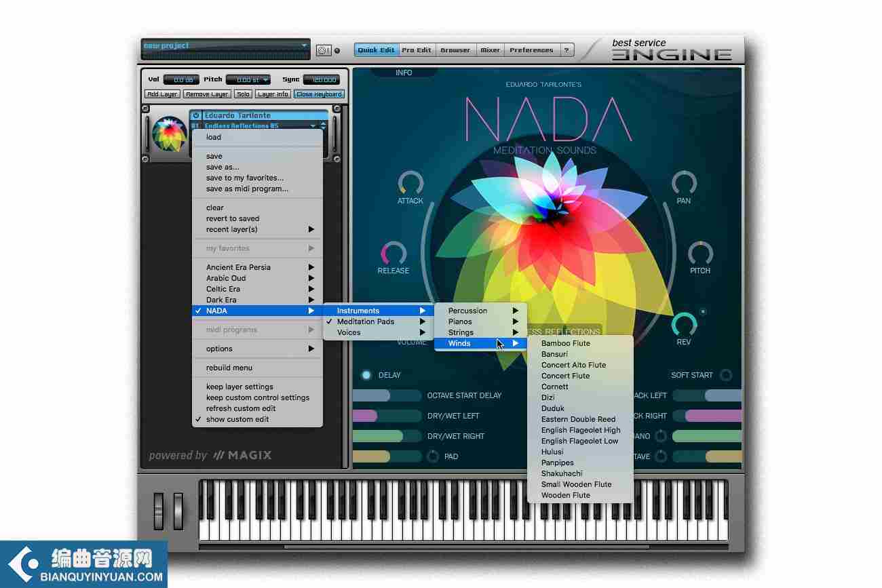Click the Remove Layer button

pyautogui.click(x=207, y=94)
